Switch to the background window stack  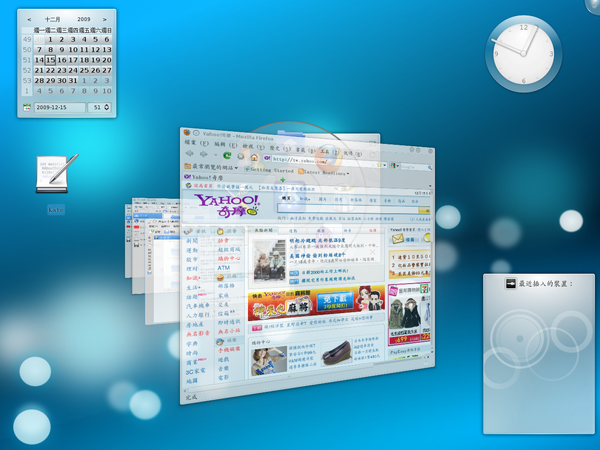click(x=152, y=260)
